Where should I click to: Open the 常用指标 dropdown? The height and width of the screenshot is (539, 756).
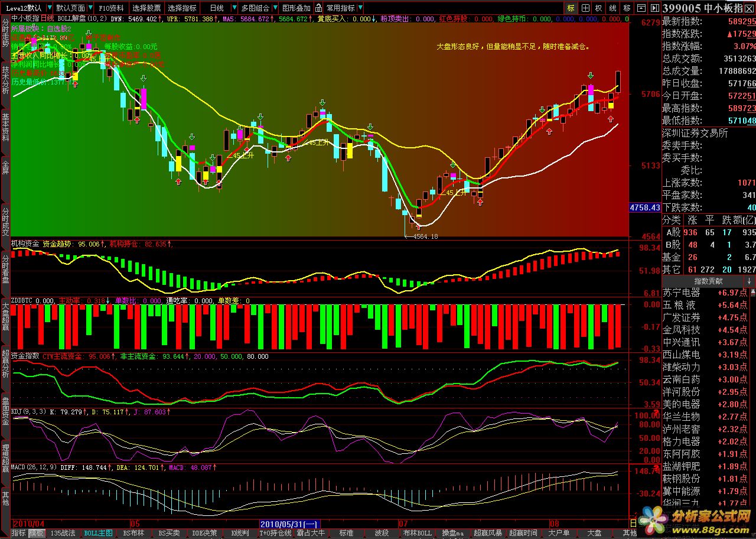pyautogui.click(x=360, y=8)
